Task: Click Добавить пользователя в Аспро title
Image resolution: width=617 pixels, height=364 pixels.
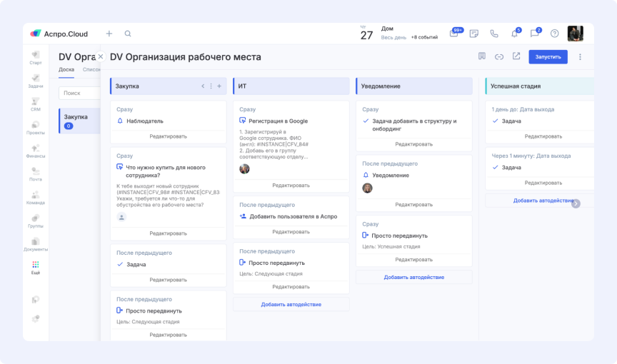Action: click(x=294, y=216)
